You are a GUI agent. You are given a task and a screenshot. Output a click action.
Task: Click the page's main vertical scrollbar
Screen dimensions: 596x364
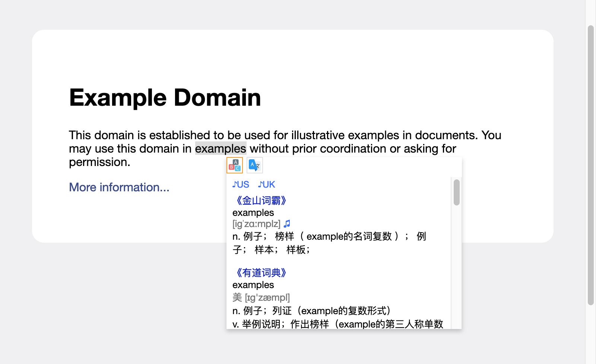tap(590, 166)
